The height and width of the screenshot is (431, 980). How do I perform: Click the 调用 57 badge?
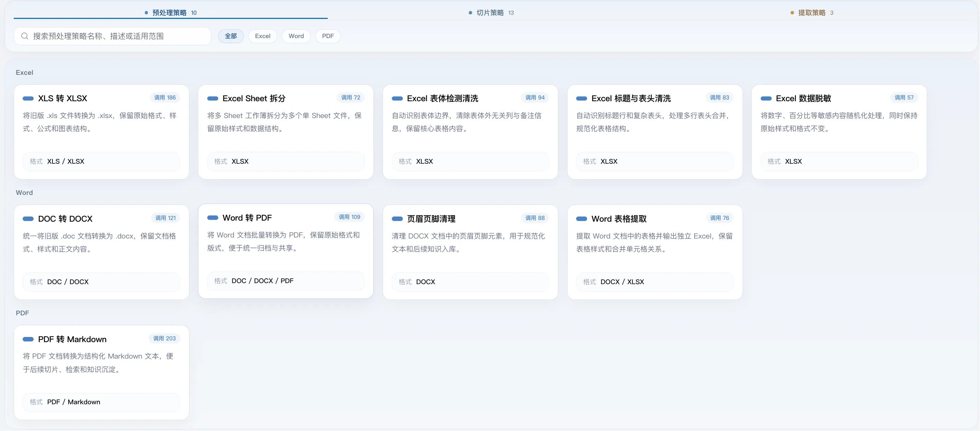coord(904,98)
